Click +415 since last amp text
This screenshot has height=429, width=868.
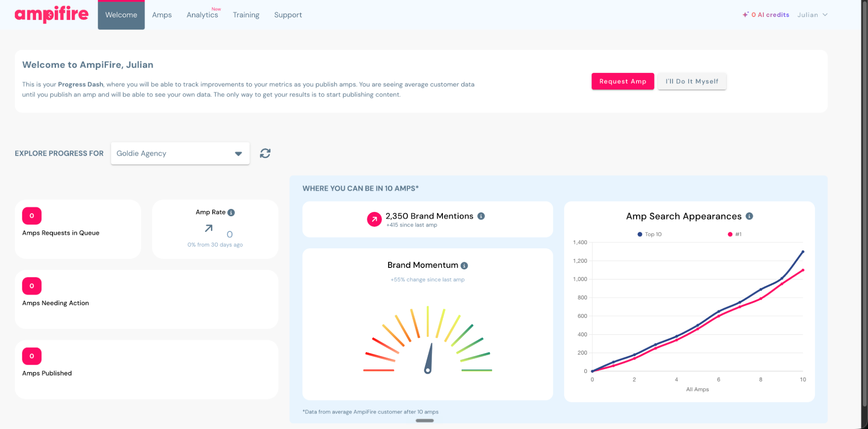(x=412, y=225)
